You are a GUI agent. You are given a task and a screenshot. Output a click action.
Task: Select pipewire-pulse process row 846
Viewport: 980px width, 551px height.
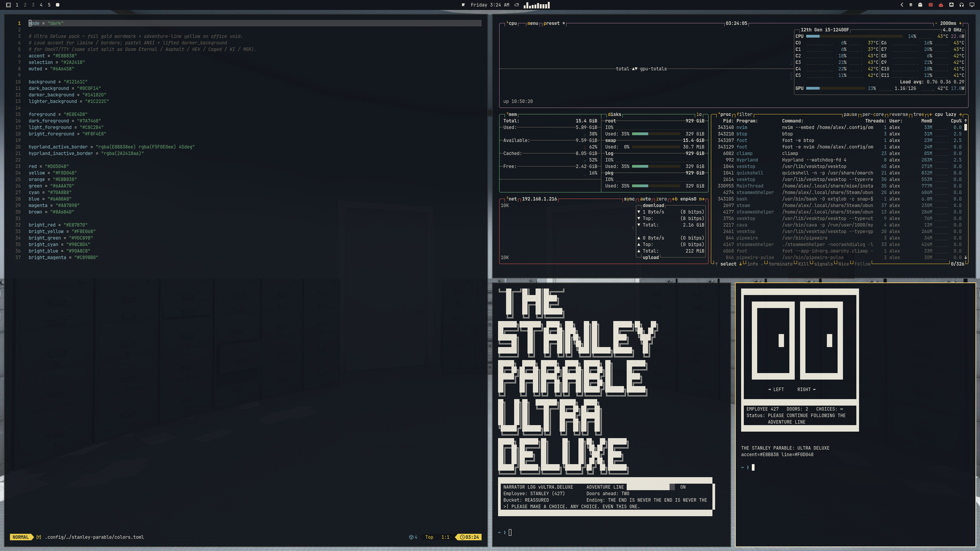pos(838,258)
